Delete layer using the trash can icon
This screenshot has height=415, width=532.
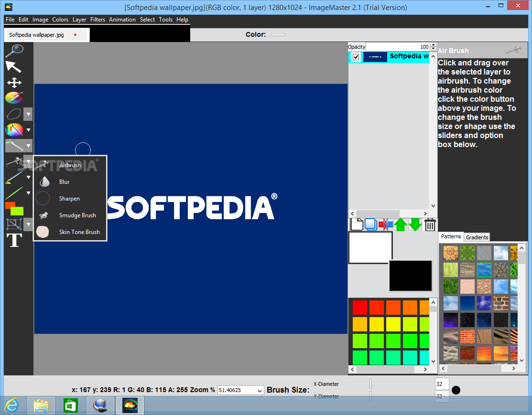tap(430, 225)
